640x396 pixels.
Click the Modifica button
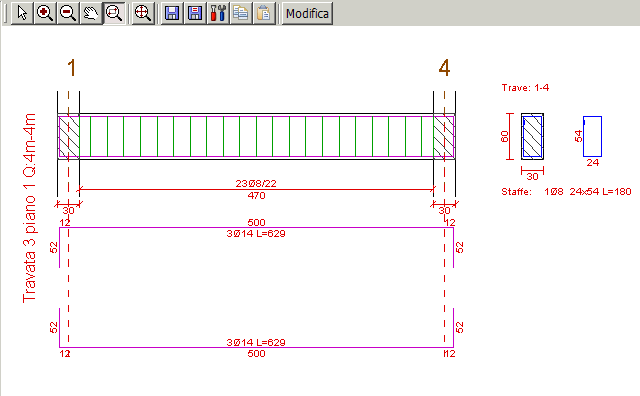[x=307, y=13]
